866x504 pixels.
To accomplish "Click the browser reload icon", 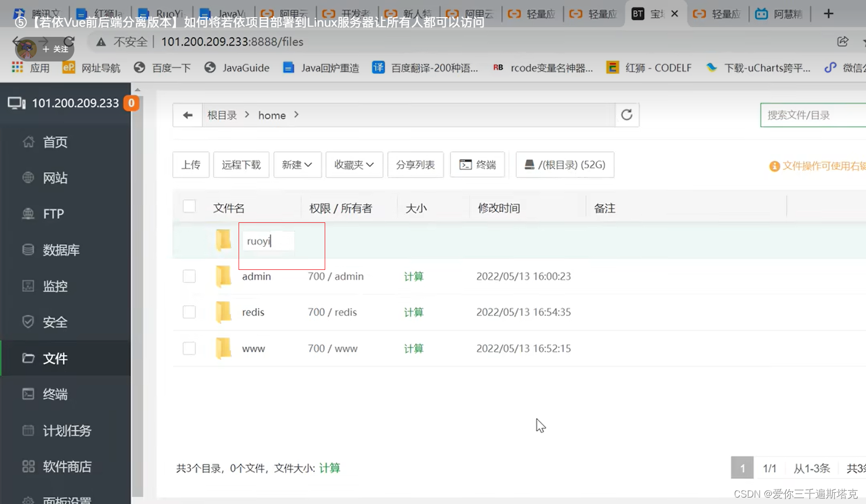I will point(69,41).
